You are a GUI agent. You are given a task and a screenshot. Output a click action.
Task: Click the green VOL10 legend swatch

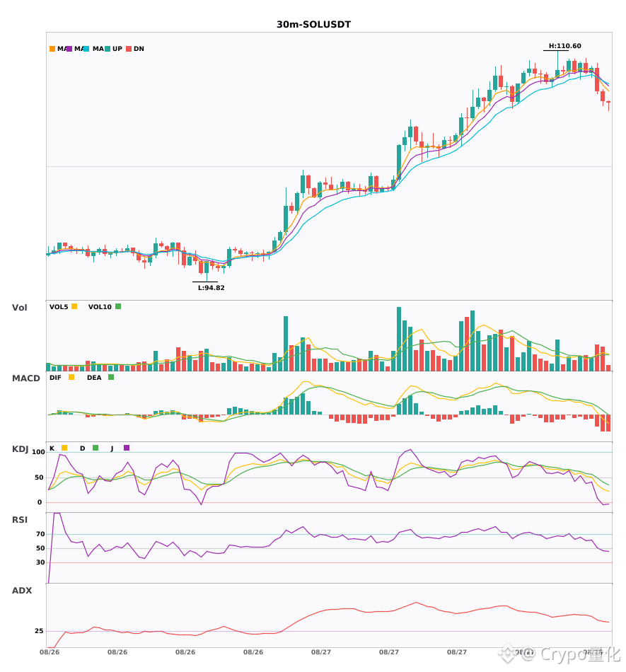[x=118, y=306]
